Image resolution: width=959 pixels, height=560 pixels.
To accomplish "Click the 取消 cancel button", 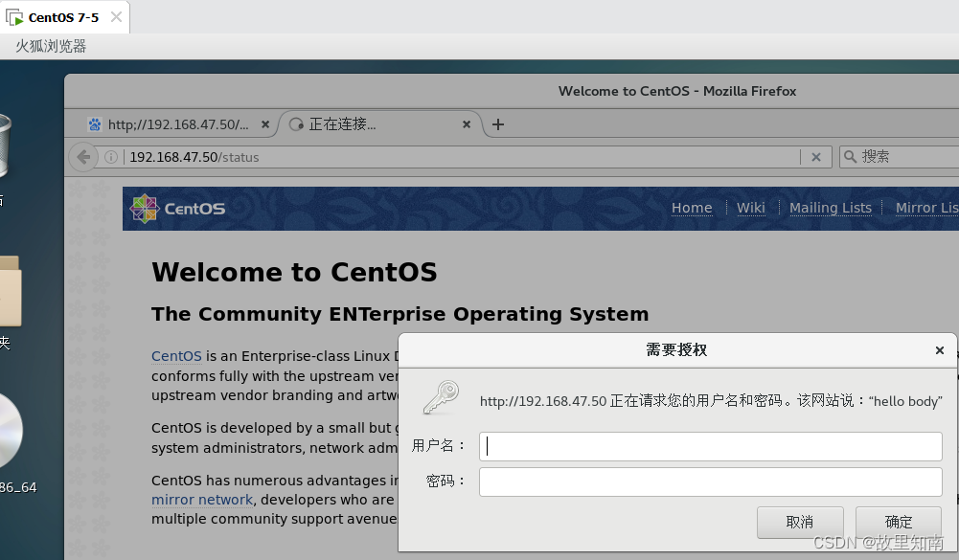I will point(800,522).
